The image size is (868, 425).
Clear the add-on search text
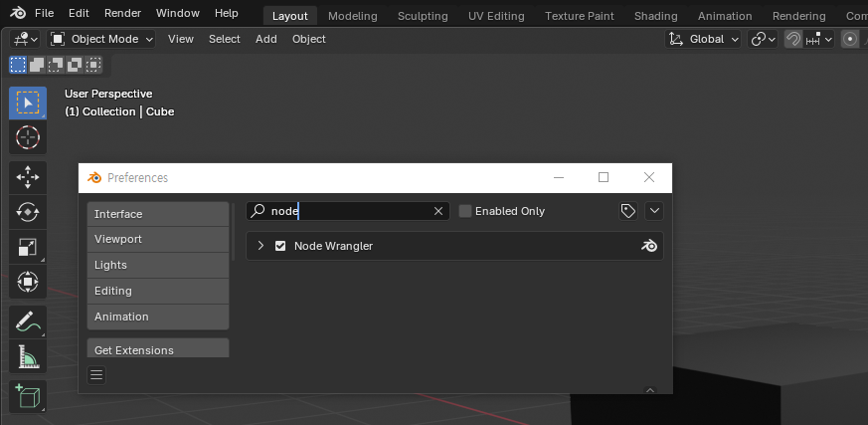[x=438, y=211]
